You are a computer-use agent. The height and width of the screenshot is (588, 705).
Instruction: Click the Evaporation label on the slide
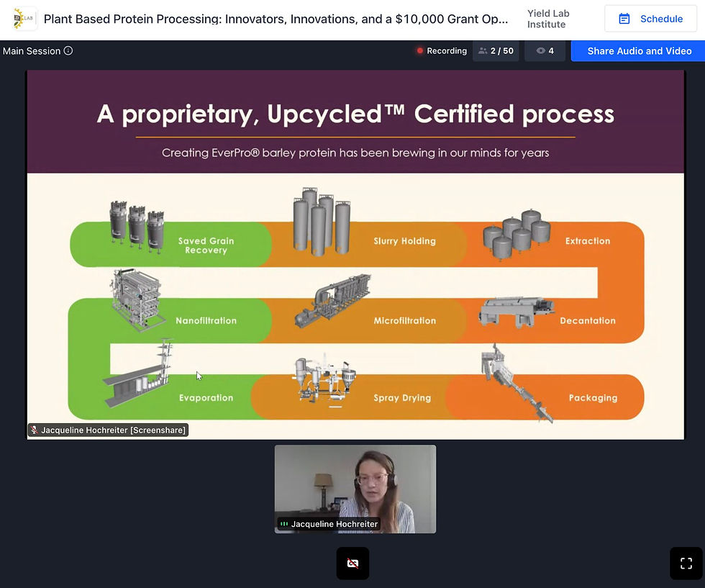coord(206,398)
